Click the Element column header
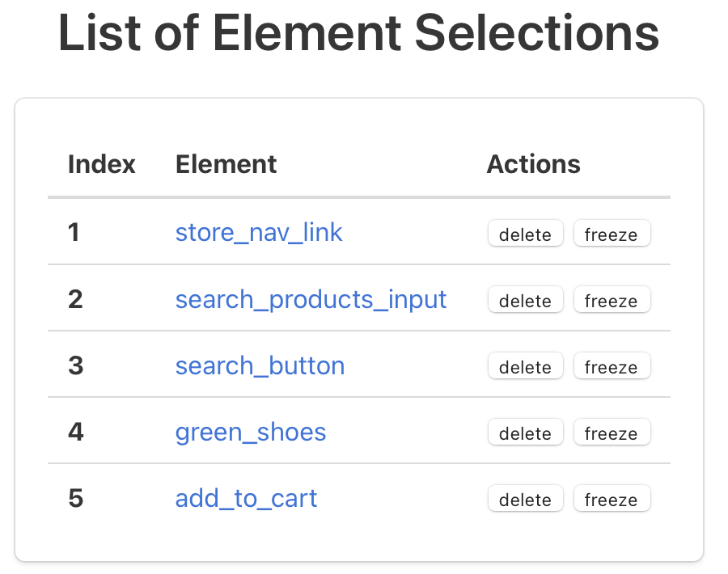The image size is (728, 574). (226, 164)
